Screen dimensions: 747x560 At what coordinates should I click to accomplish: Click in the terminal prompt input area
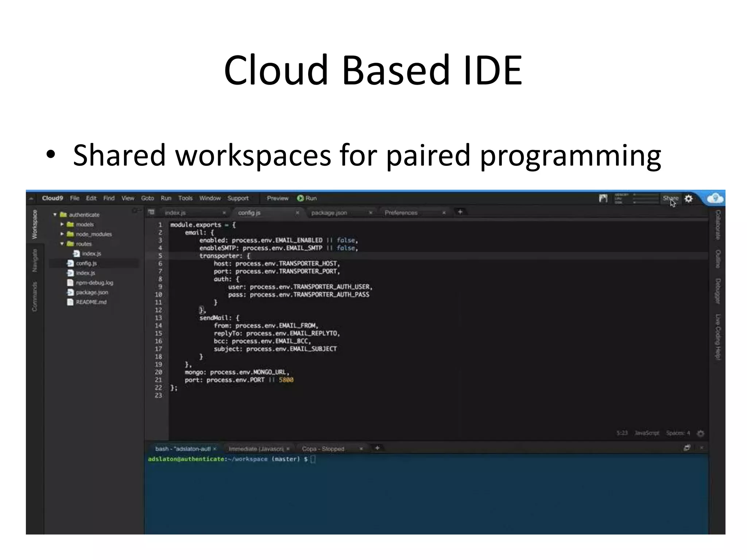click(x=313, y=459)
